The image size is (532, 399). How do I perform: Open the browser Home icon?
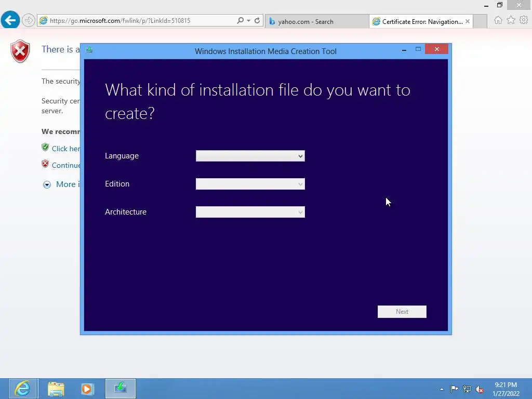(x=498, y=20)
